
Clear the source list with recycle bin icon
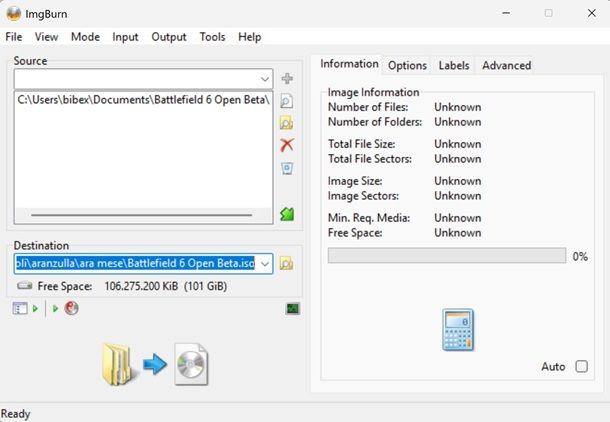[287, 168]
